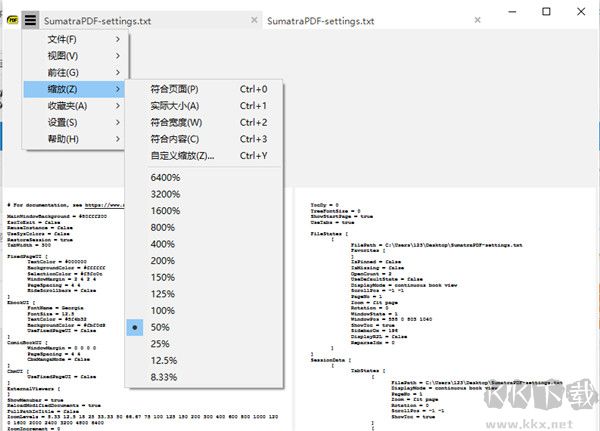Viewport: 600px width, 431px height.
Task: Open the 前往(G) menu
Action: click(73, 73)
